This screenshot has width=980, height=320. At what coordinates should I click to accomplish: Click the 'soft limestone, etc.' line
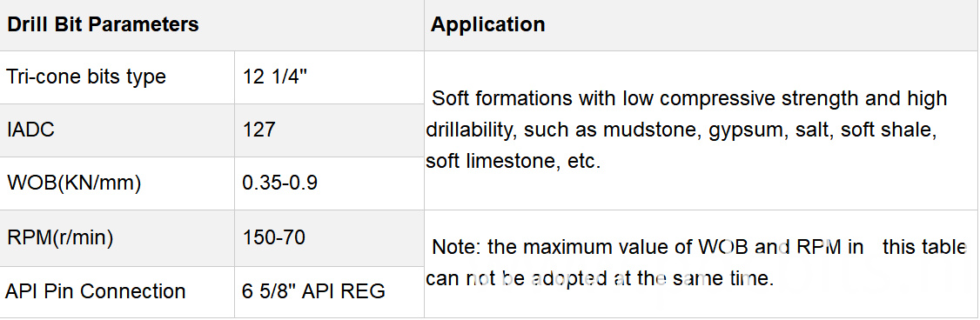coord(513,161)
